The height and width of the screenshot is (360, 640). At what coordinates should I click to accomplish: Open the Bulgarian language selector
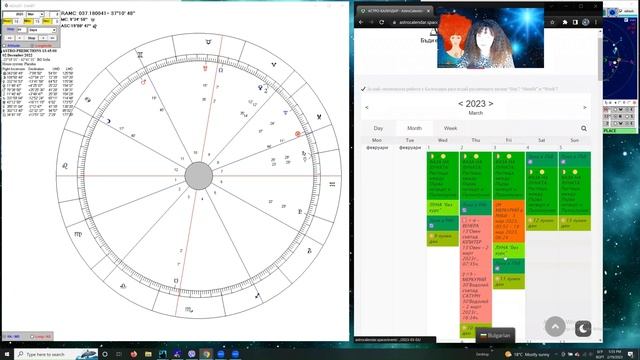click(495, 335)
